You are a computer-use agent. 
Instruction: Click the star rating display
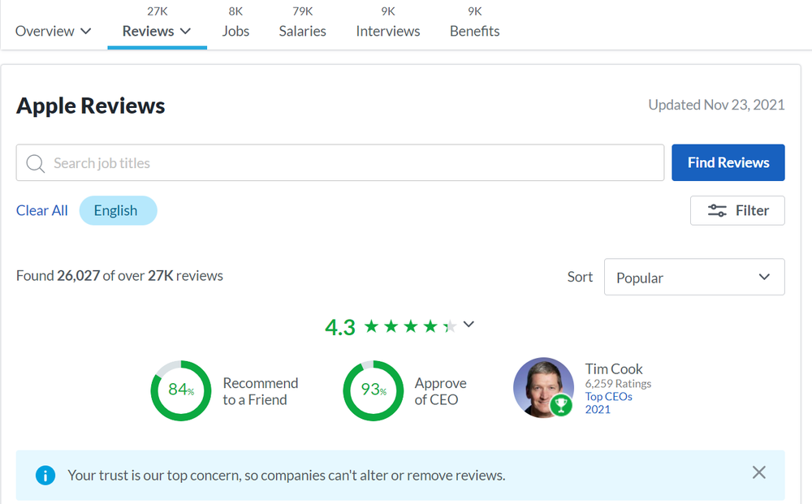point(410,326)
